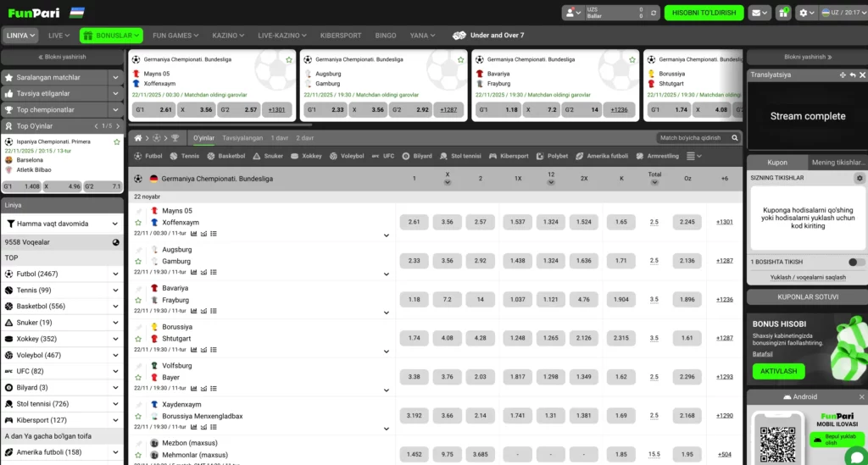Screen dimensions: 868x465
Task: Toggle the 1 bosishta tikish switch
Action: coord(856,263)
